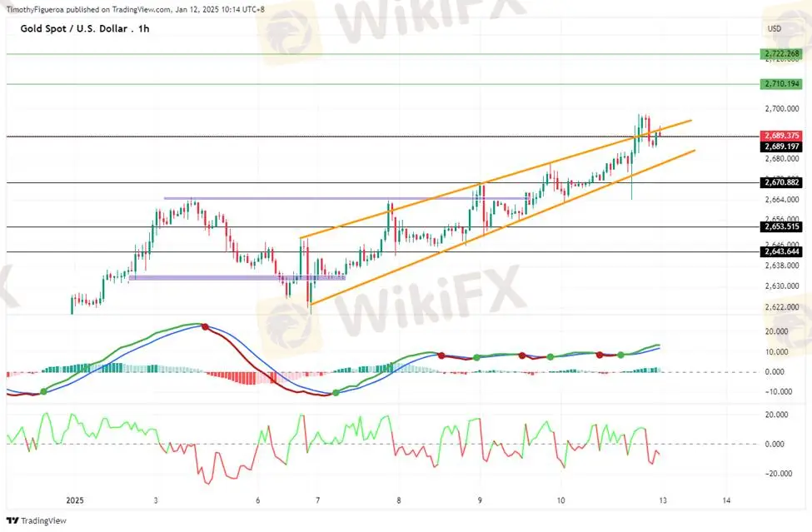Click the 2,680.000 price axis tick
The image size is (812, 532).
coord(781,158)
